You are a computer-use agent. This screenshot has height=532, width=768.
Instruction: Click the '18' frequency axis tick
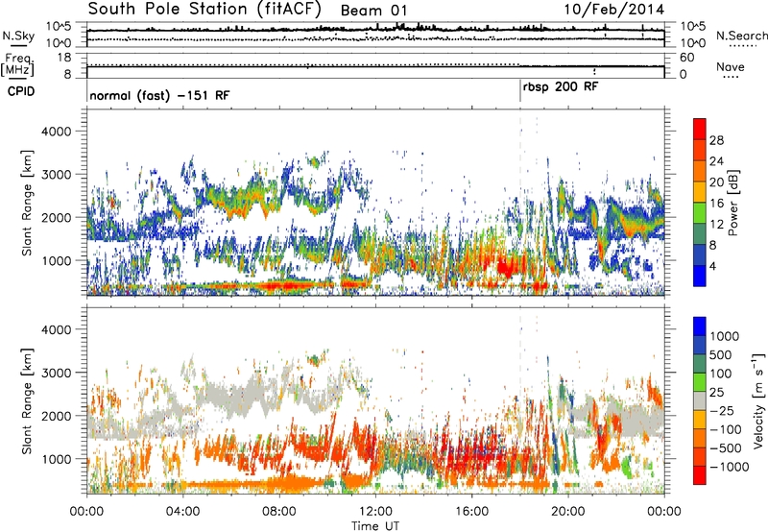coord(64,58)
